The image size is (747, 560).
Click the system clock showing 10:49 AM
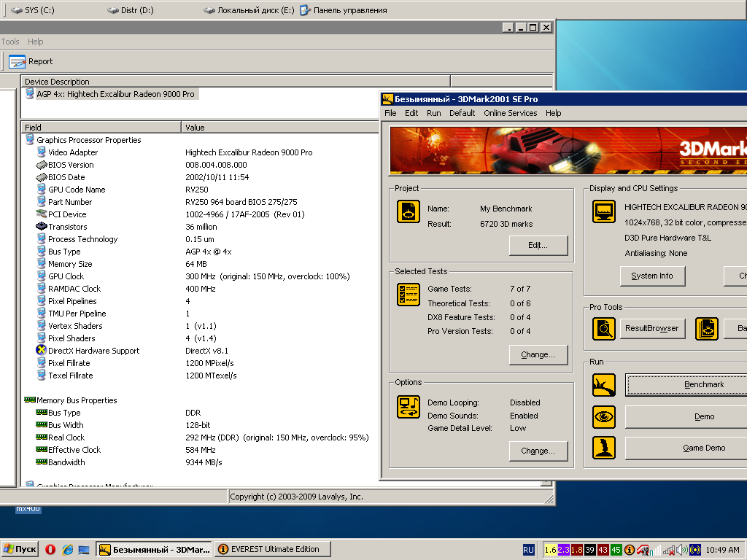pyautogui.click(x=722, y=550)
